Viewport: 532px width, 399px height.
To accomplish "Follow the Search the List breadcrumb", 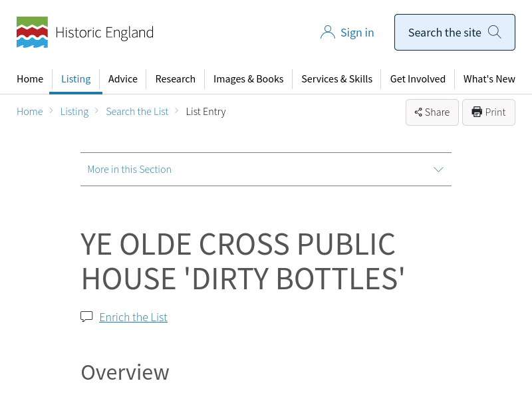I will point(137,112).
